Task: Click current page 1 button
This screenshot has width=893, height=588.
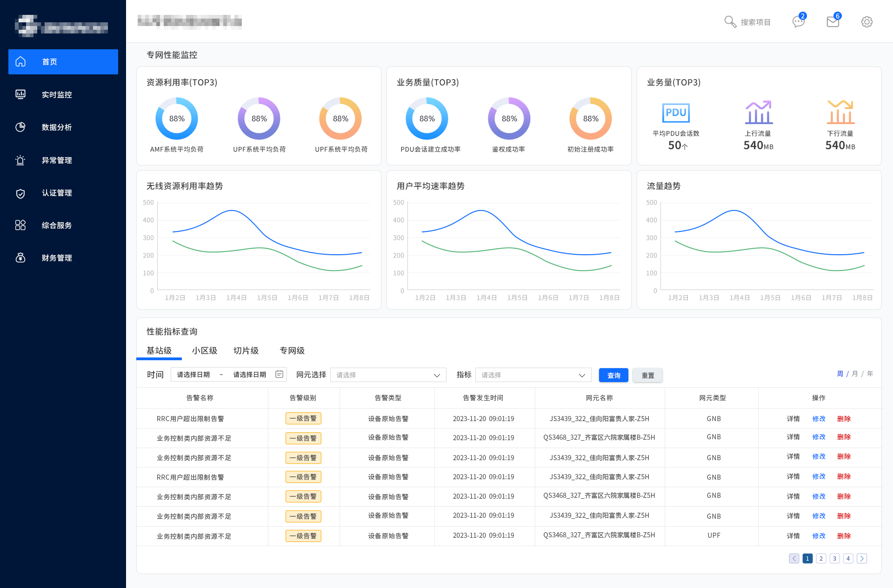Action: click(808, 558)
